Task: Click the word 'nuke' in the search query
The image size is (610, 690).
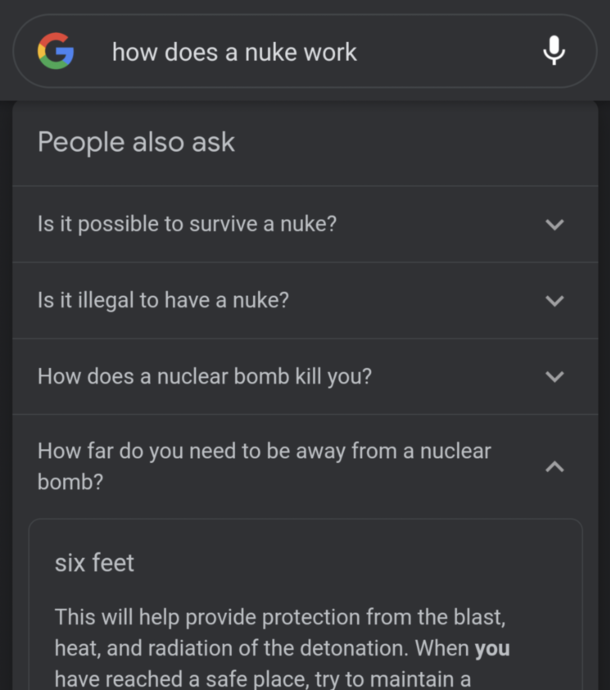Action: (271, 52)
